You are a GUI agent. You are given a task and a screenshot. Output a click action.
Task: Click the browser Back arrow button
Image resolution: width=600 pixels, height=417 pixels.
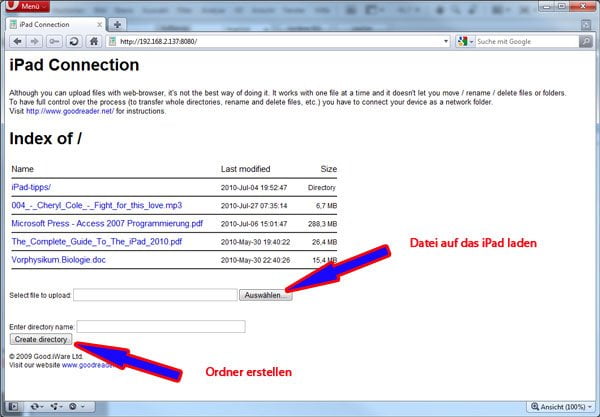coord(17,42)
